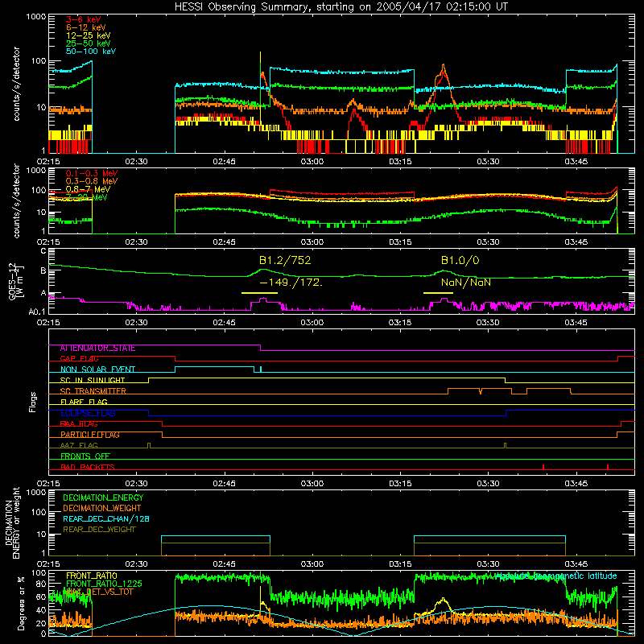Screen dimensions: 644x644
Task: Click the 'GOES-12' axis label
Action: pos(12,281)
